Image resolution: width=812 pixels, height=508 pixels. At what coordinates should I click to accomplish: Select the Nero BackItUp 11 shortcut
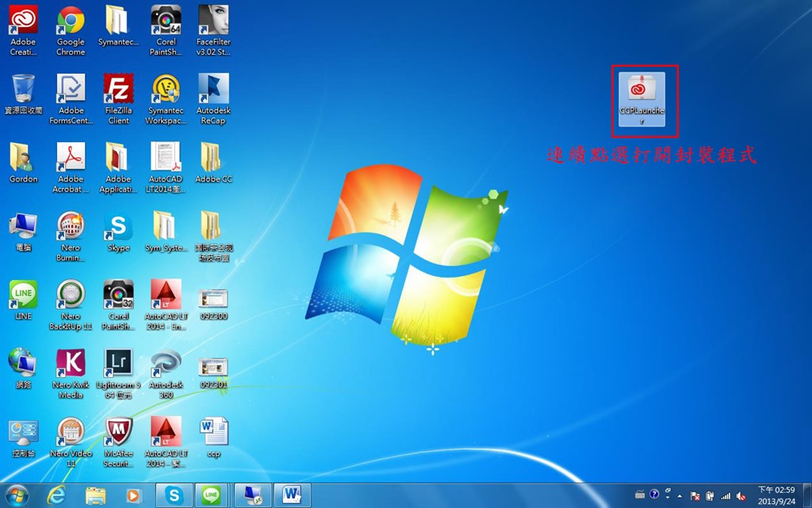tap(71, 305)
